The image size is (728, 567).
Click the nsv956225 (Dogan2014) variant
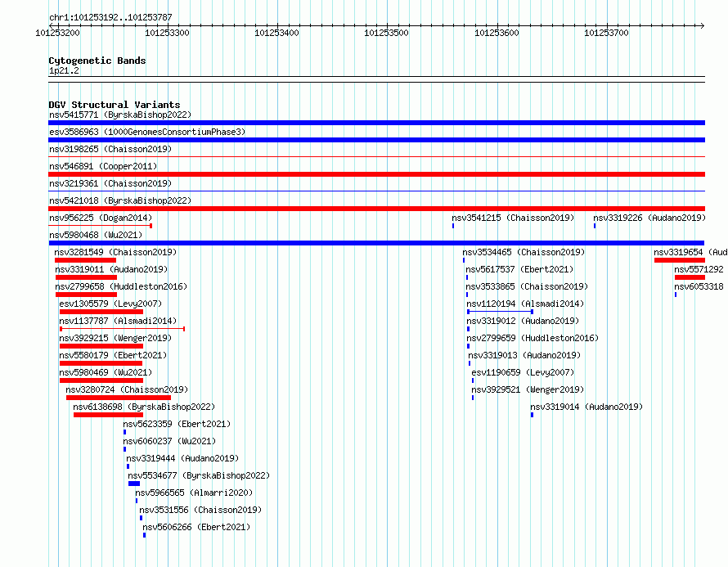(101, 218)
